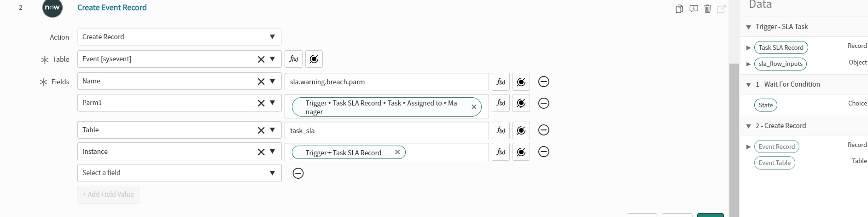
Task: Click the sla.warning.breach.parm input field
Action: (387, 82)
